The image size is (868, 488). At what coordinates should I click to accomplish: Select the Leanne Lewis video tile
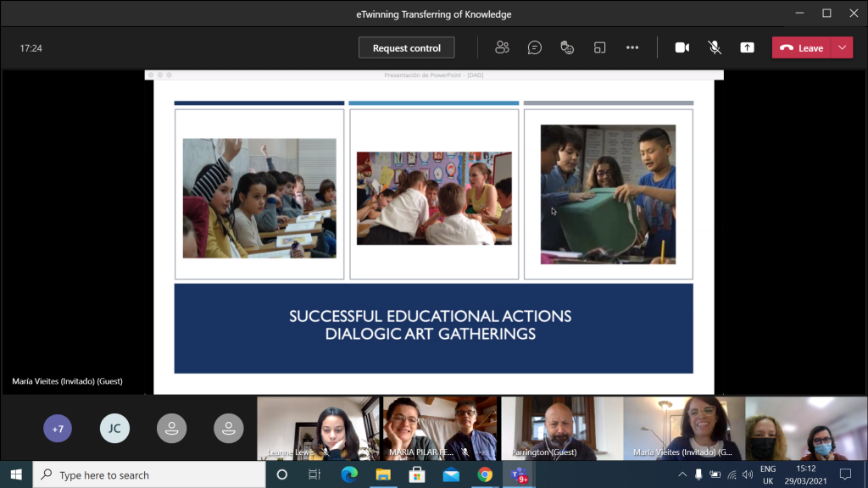(318, 429)
